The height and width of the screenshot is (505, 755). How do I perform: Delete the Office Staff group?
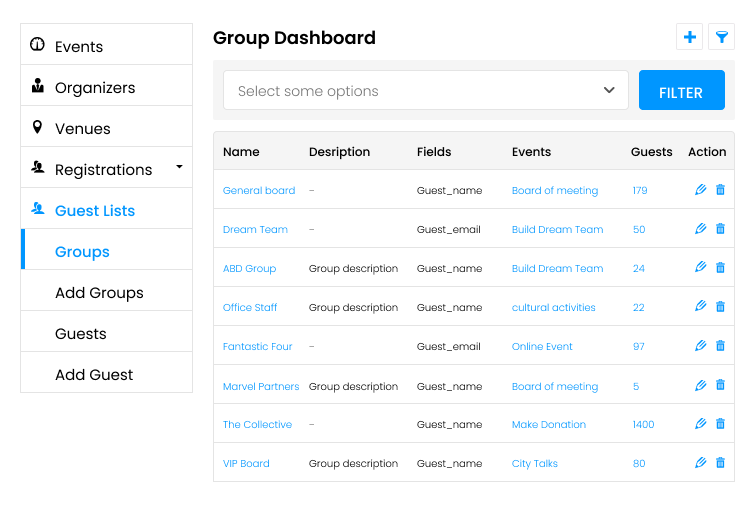[x=720, y=306]
